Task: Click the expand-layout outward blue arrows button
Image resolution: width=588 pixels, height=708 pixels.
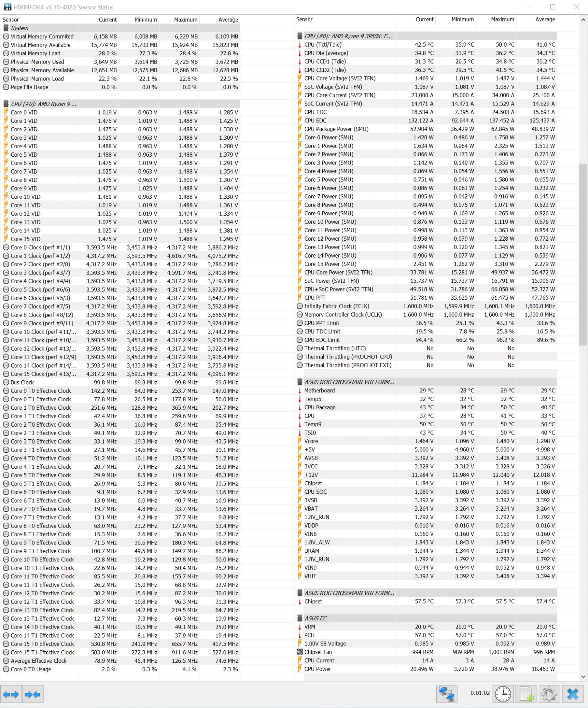Action: pyautogui.click(x=11, y=694)
